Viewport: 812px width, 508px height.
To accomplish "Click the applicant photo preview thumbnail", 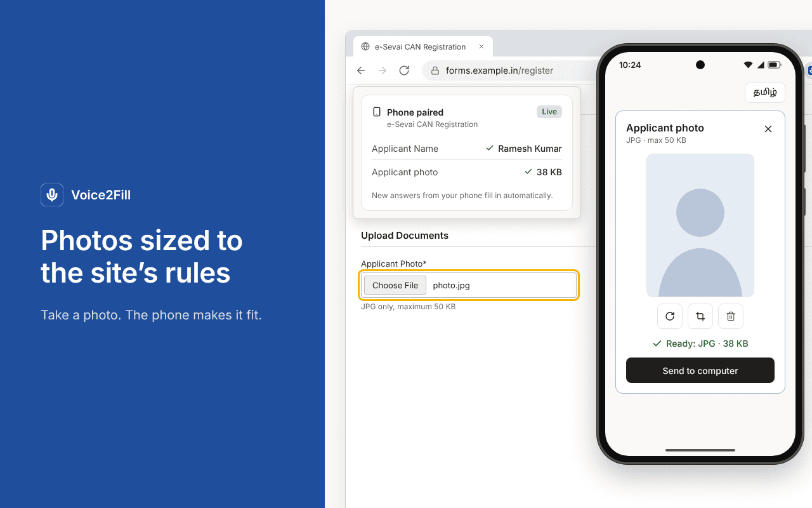I will pos(700,225).
